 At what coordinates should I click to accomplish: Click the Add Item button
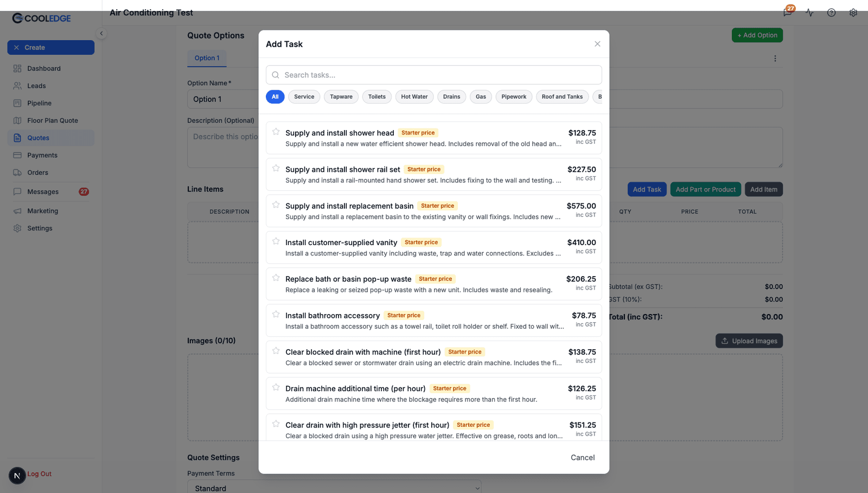click(x=764, y=189)
